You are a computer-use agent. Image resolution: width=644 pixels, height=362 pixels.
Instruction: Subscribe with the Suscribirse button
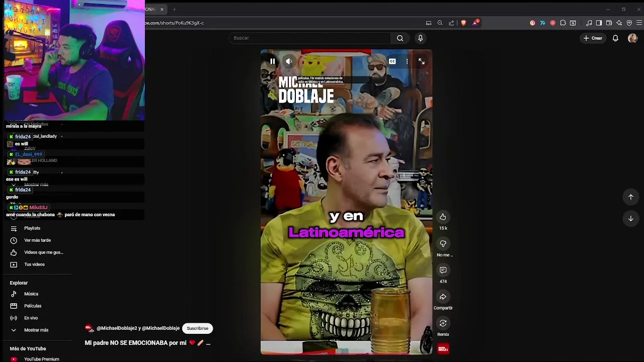[x=197, y=328]
